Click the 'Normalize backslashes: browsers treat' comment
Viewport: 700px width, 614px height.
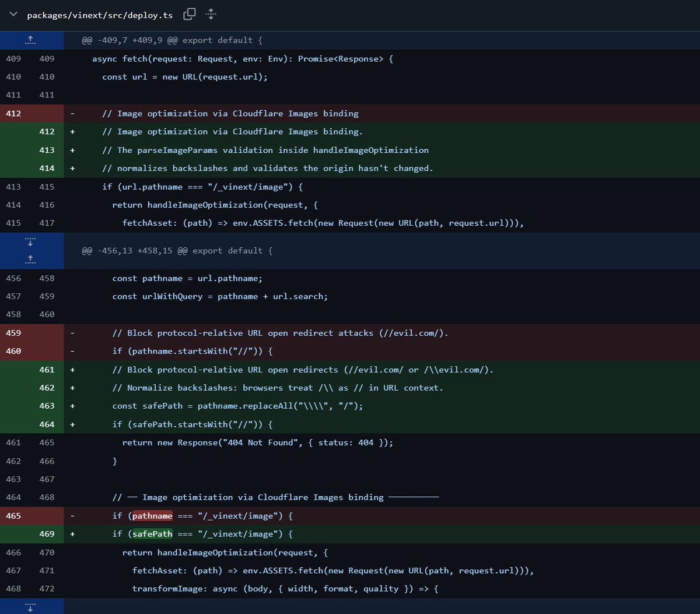pyautogui.click(x=278, y=388)
